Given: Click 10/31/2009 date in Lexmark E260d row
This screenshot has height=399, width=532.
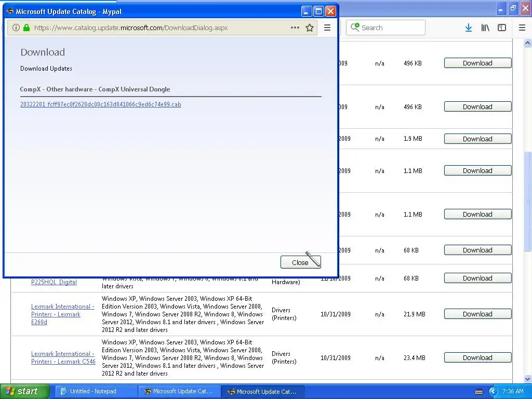Looking at the screenshot, I should (336, 314).
